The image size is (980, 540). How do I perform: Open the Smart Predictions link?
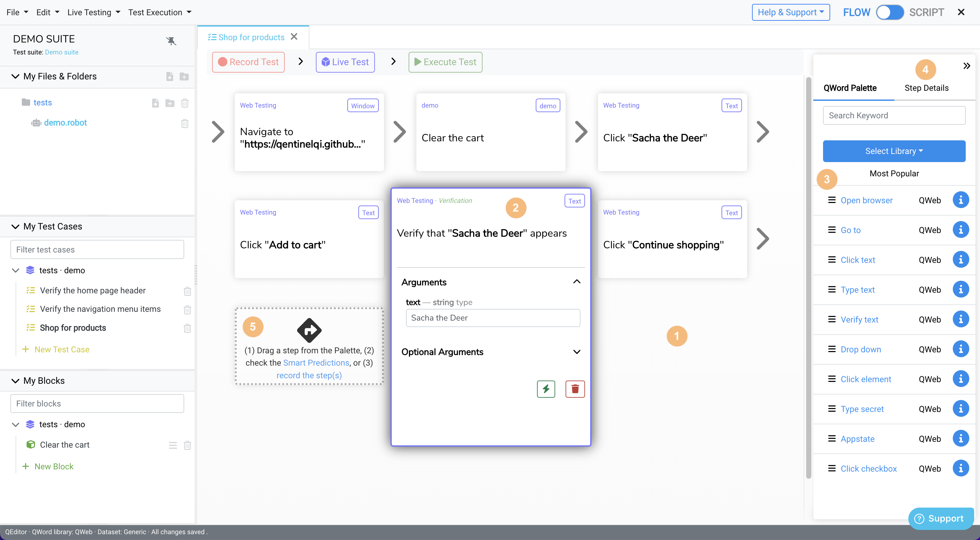(x=316, y=363)
